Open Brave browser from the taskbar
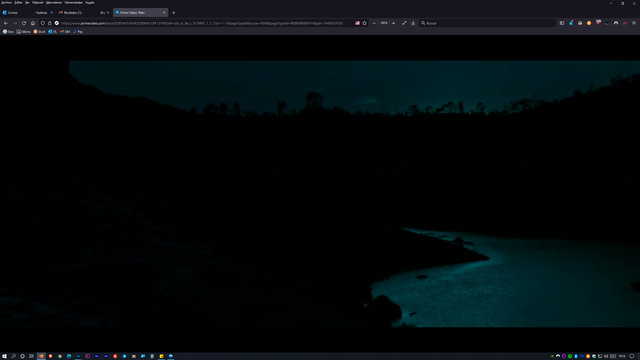This screenshot has width=640, height=360. 51,356
